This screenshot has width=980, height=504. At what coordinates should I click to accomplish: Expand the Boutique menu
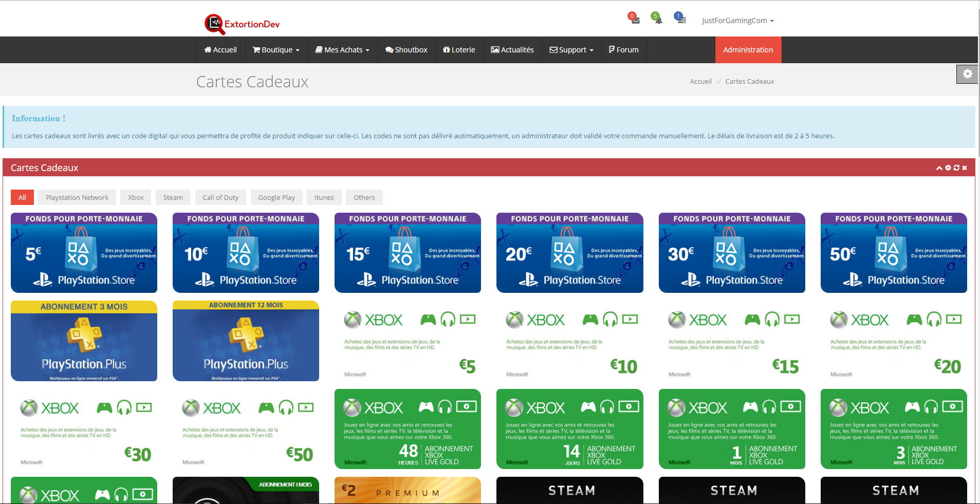click(x=276, y=50)
